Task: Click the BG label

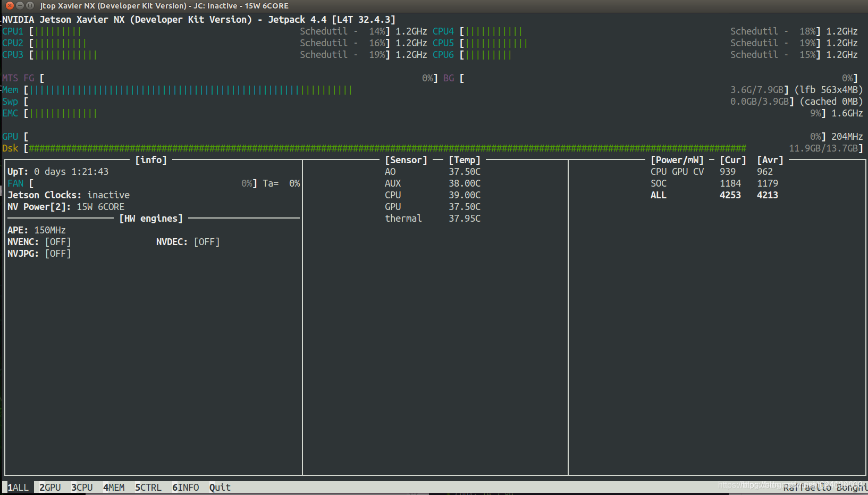Action: coord(449,78)
